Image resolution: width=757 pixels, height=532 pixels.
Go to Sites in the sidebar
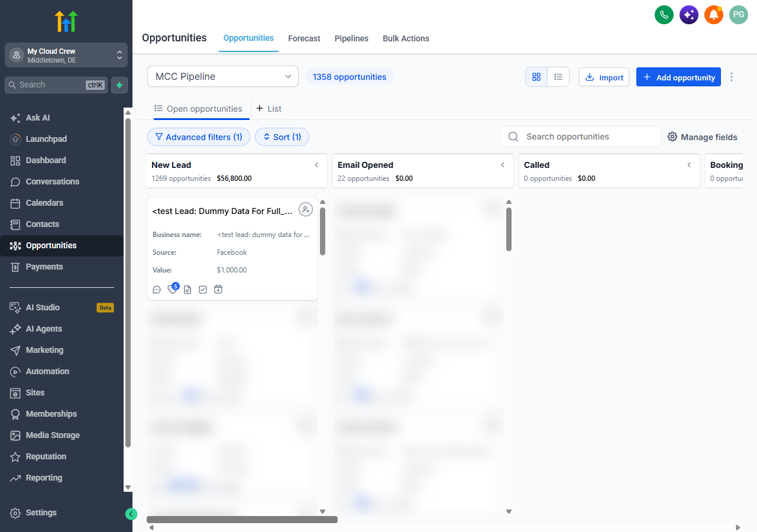(x=62, y=392)
